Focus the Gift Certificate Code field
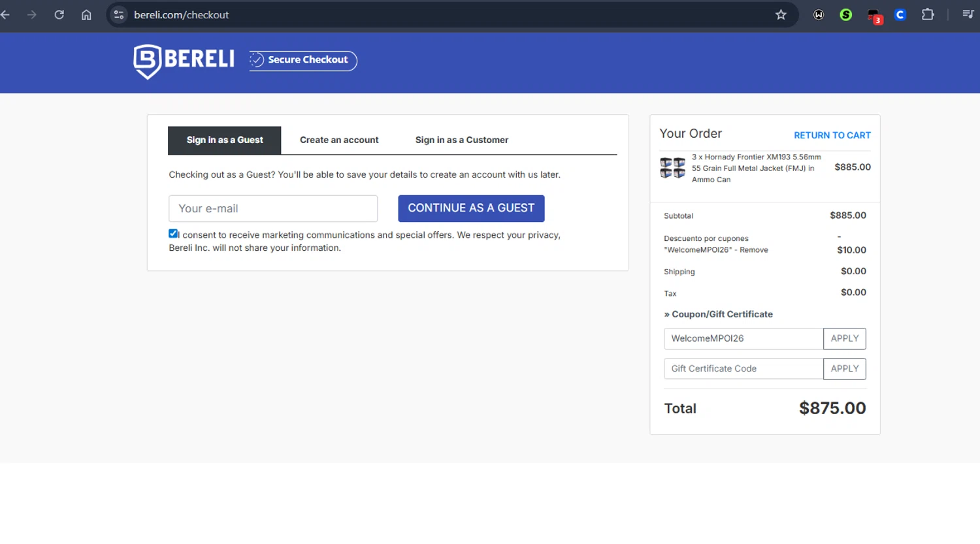980x544 pixels. 743,368
